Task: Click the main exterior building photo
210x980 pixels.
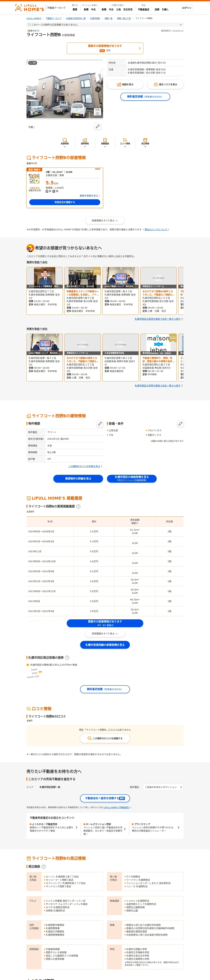Action: pyautogui.click(x=64, y=89)
